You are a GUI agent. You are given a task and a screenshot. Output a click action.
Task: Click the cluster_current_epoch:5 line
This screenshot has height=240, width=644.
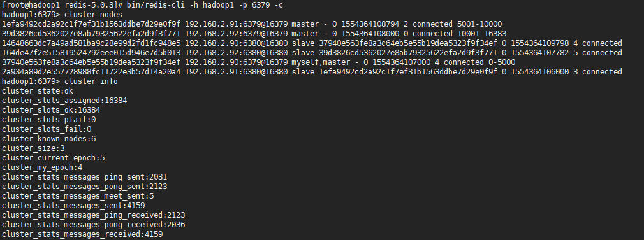pos(54,157)
